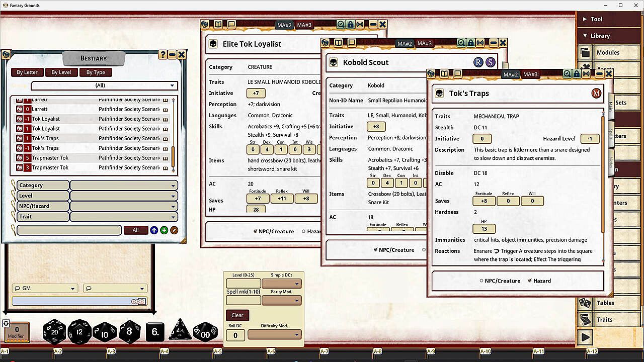Roll the d8 die

coord(130,332)
